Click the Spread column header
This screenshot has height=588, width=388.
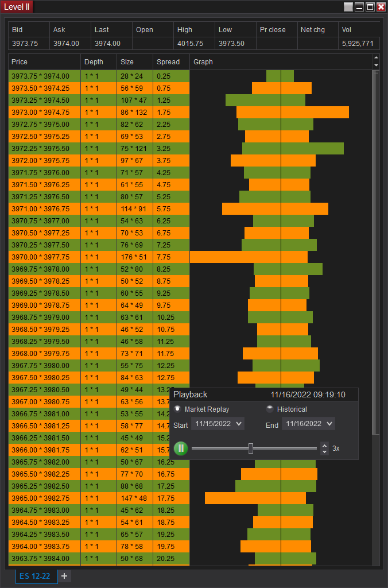pos(171,62)
